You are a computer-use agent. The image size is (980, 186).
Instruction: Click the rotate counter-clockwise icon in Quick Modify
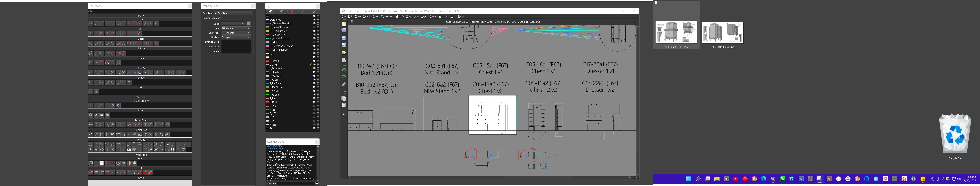click(x=113, y=105)
